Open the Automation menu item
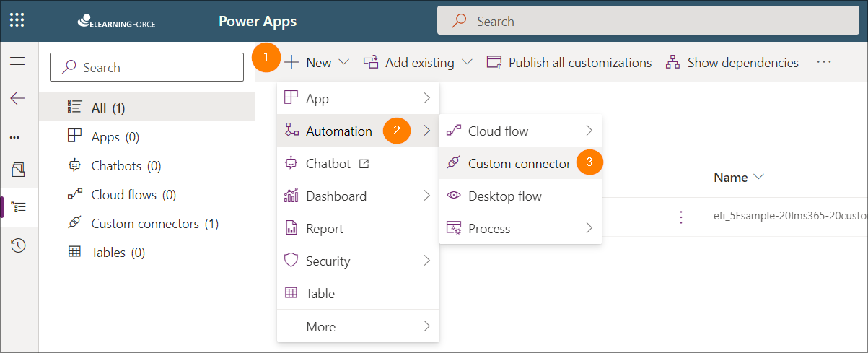 pyautogui.click(x=358, y=131)
